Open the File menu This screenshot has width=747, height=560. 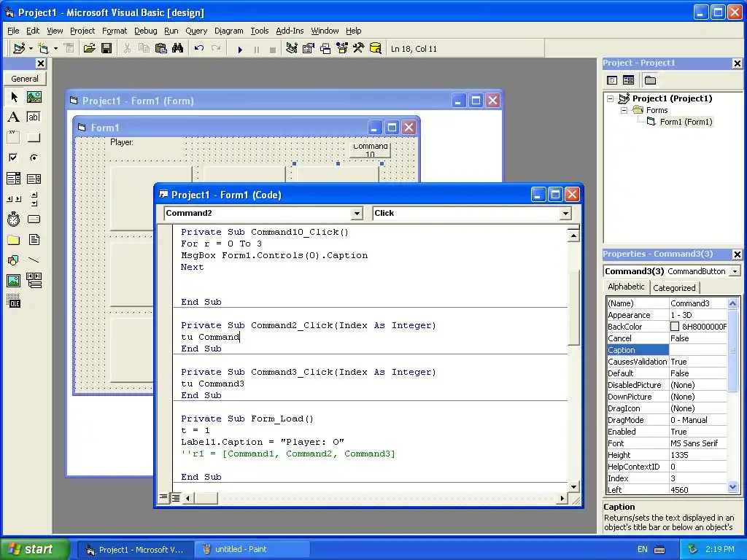[x=13, y=31]
